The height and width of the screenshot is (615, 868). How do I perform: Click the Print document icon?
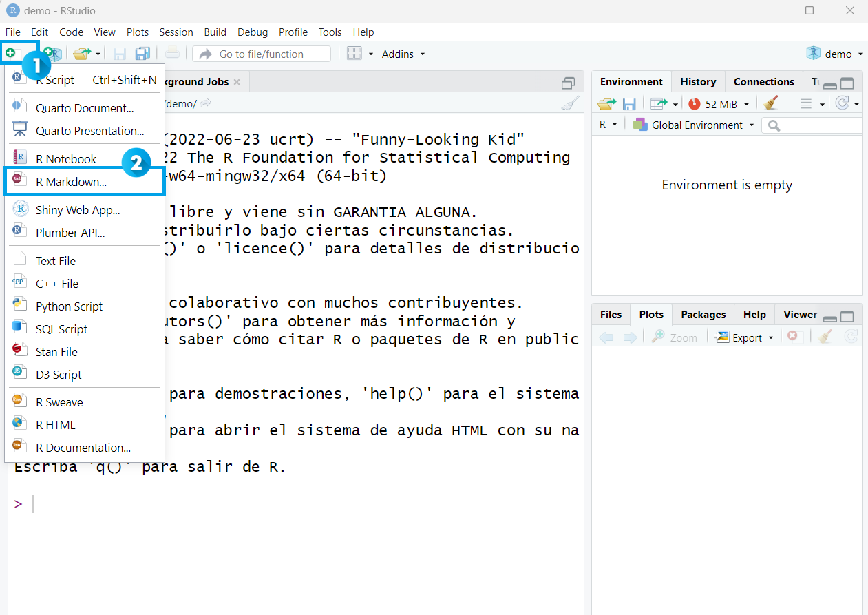[x=172, y=54]
